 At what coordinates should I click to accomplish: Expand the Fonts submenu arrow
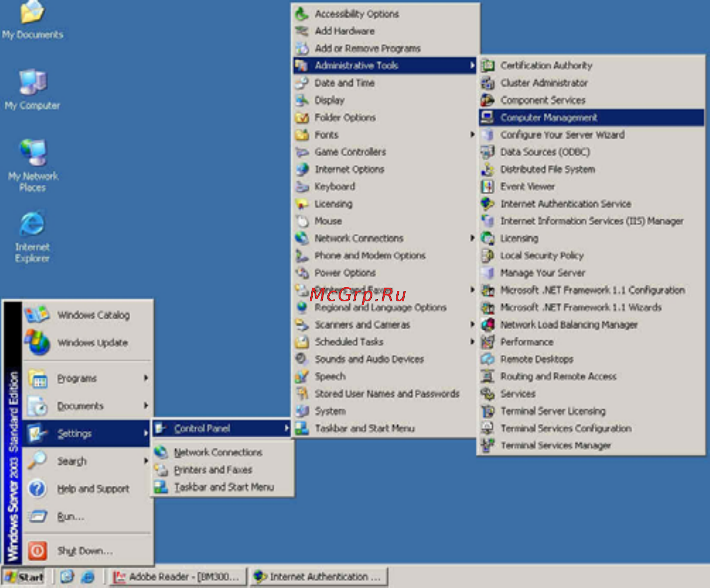coord(472,134)
